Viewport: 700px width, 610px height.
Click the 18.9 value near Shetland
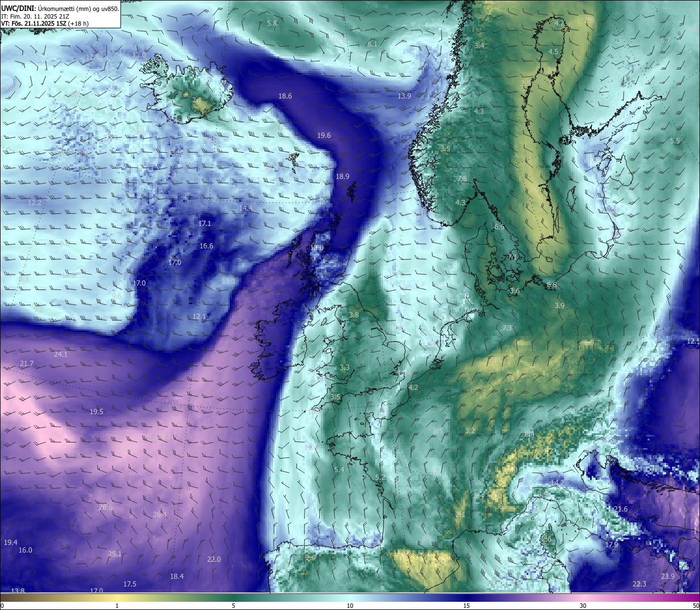(x=342, y=176)
